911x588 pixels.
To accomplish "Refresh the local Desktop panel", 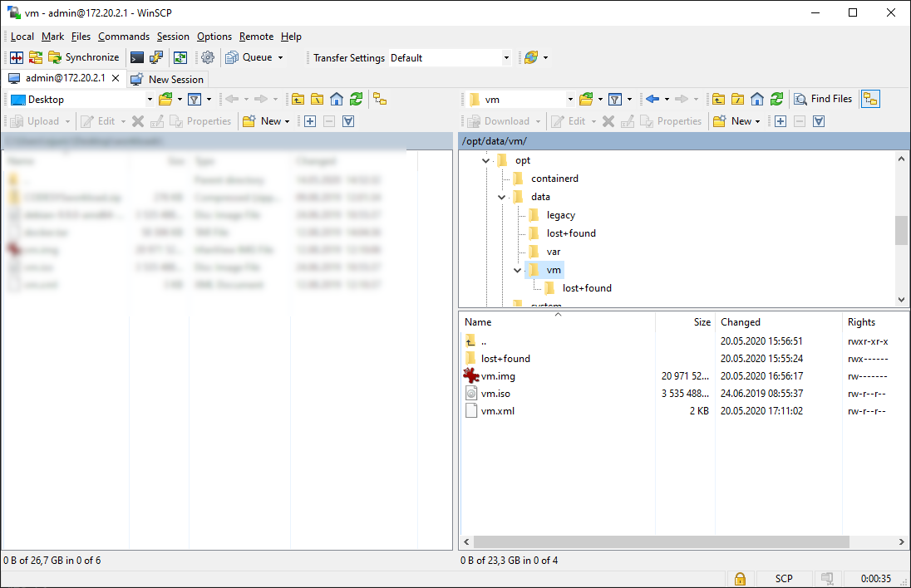I will [x=356, y=99].
